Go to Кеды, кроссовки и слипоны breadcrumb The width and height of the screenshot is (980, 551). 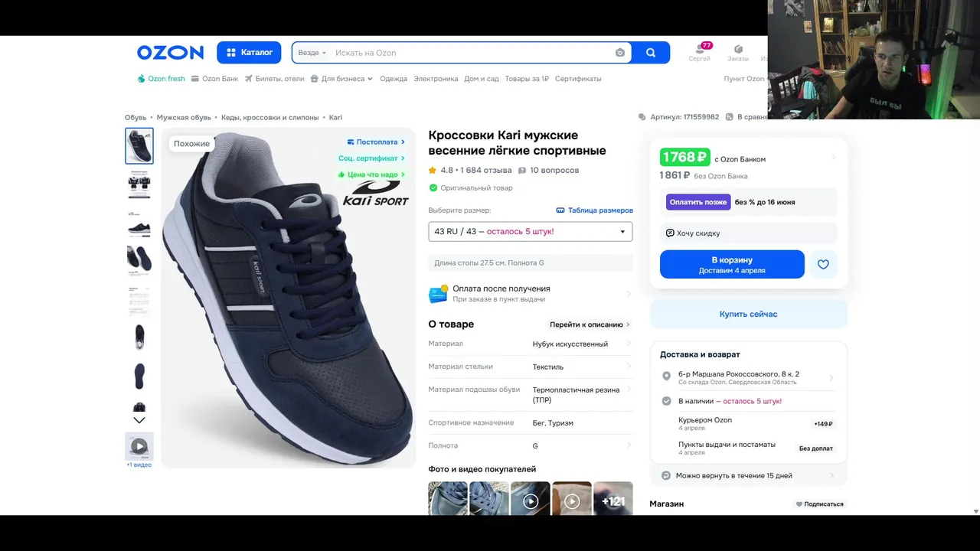pyautogui.click(x=269, y=118)
